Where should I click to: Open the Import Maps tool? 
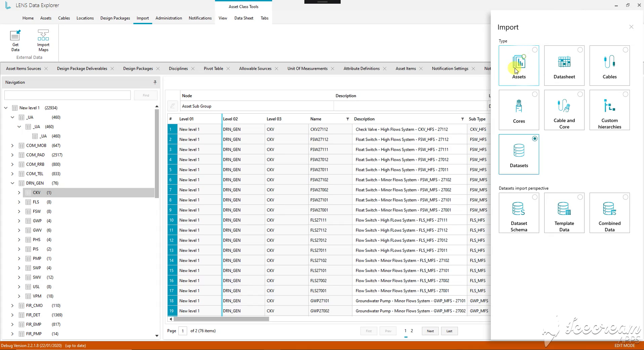[43, 40]
